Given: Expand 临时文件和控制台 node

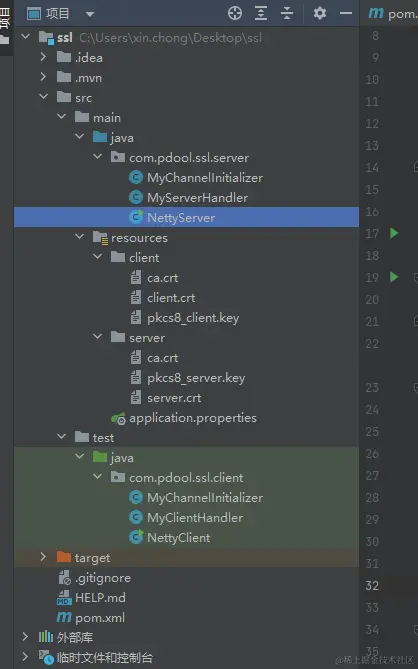Looking at the screenshot, I should 25,656.
